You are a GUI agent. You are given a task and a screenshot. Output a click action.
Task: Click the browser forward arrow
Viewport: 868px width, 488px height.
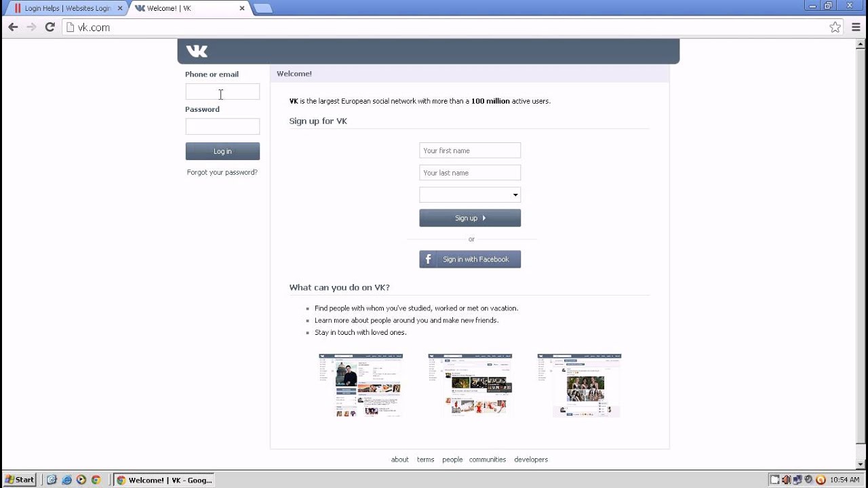(x=31, y=27)
